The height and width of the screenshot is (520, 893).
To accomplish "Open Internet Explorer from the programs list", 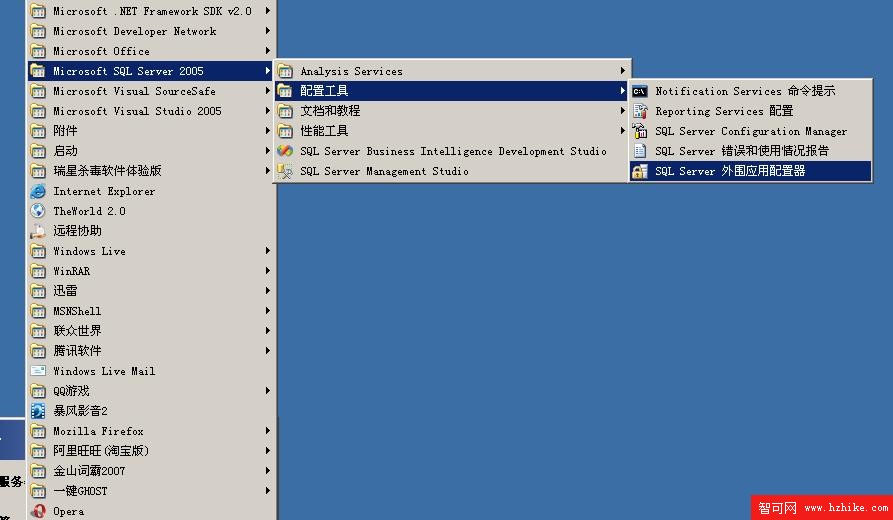I will pyautogui.click(x=151, y=191).
